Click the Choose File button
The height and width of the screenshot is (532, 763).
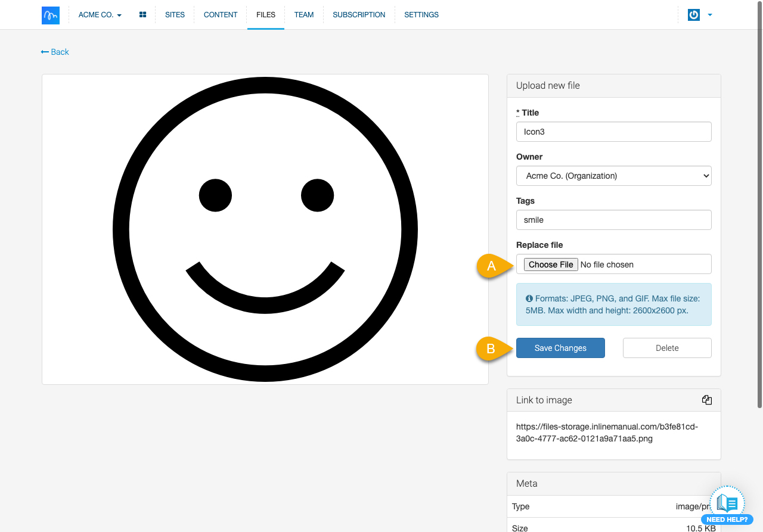pyautogui.click(x=551, y=265)
